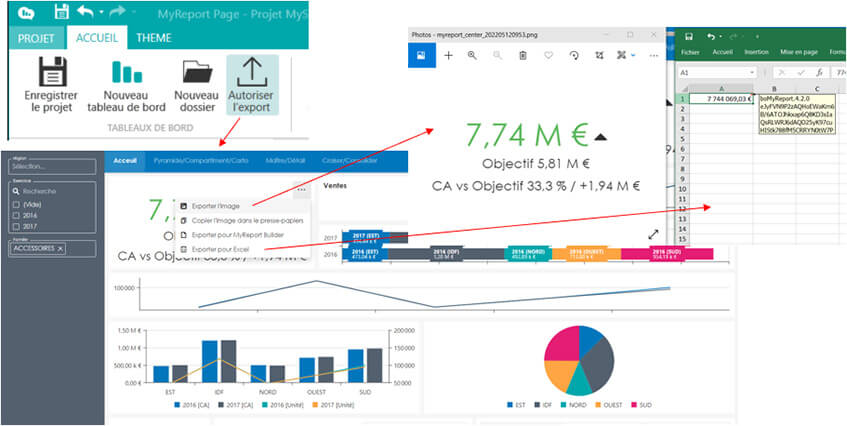Image resolution: width=847 pixels, height=426 pixels.
Task: Click the rotate icon in Photos toolbar
Action: [x=574, y=55]
